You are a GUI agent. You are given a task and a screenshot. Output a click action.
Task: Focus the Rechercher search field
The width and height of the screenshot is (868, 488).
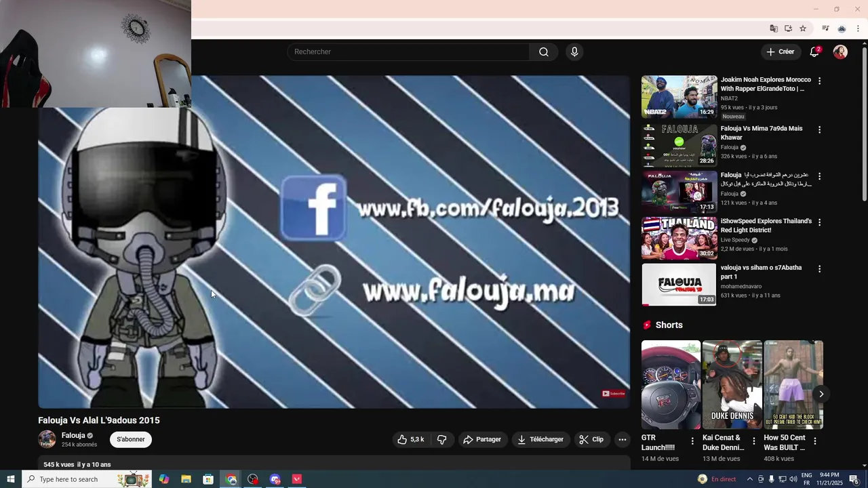coord(410,52)
